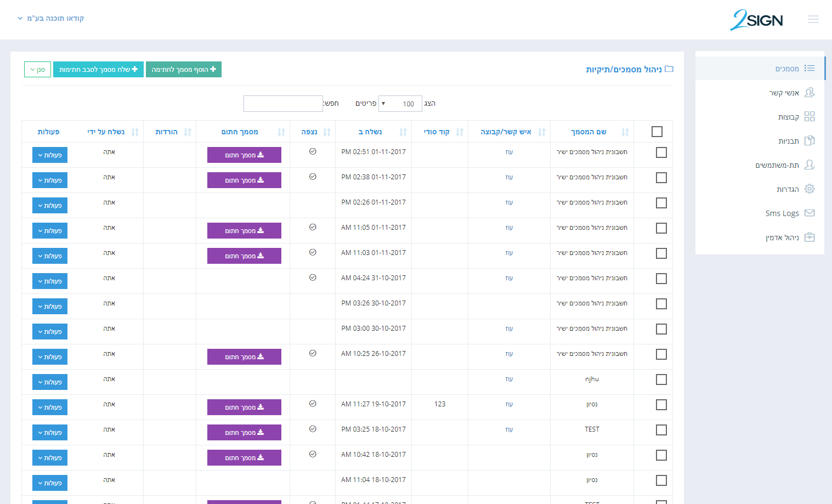The image size is (832, 504).
Task: Sort by the נשלח על ידי column sort icon
Action: pyautogui.click(x=135, y=132)
